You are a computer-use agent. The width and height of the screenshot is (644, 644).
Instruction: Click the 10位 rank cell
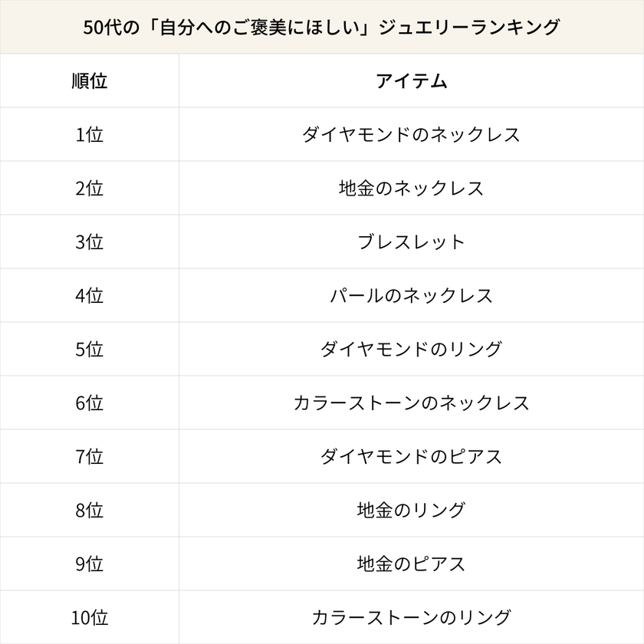click(x=89, y=617)
